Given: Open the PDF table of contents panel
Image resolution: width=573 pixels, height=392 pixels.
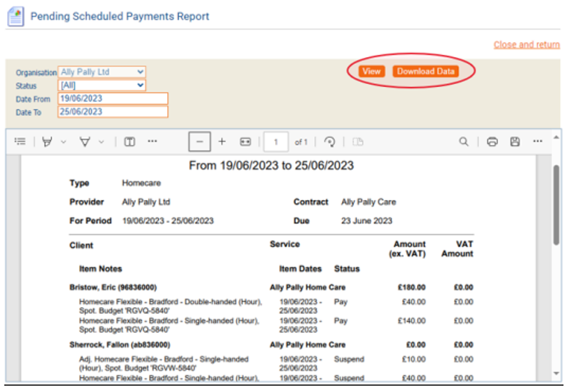Looking at the screenshot, I should [x=20, y=141].
